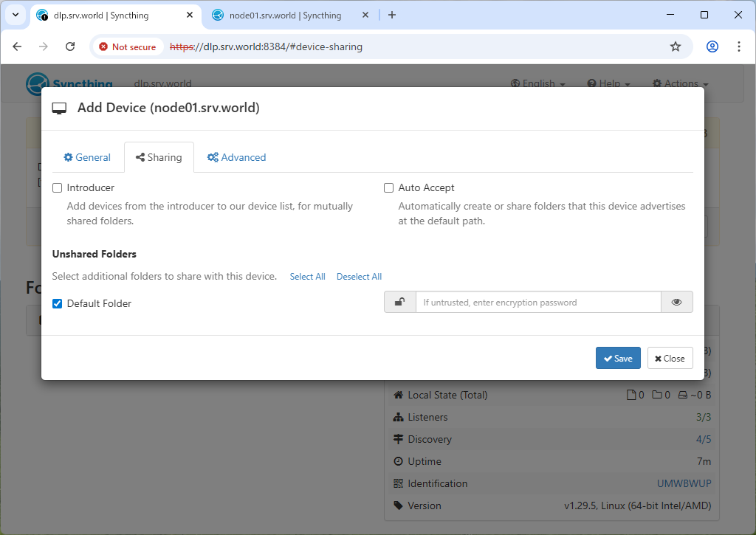The width and height of the screenshot is (756, 535).
Task: Open the Actions dropdown menu
Action: point(680,83)
